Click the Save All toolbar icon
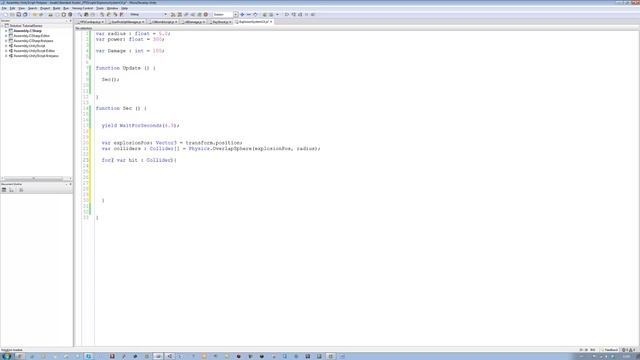This screenshot has height=360, width=640. [25, 14]
